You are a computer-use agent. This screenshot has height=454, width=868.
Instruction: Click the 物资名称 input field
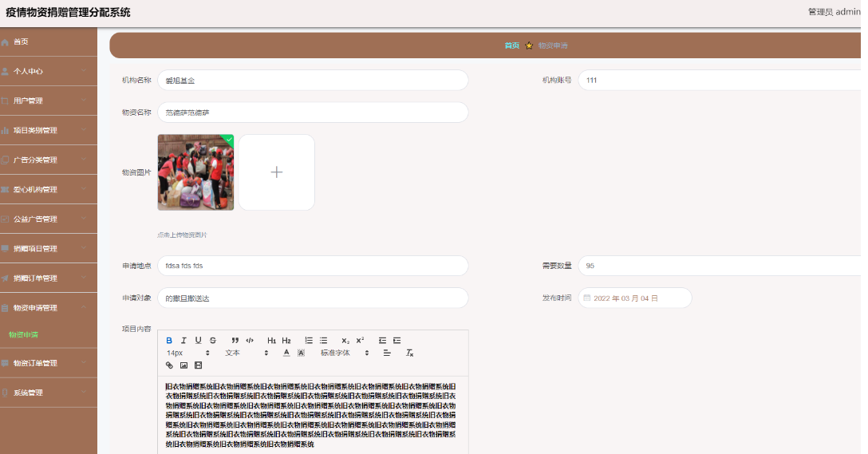(x=313, y=113)
